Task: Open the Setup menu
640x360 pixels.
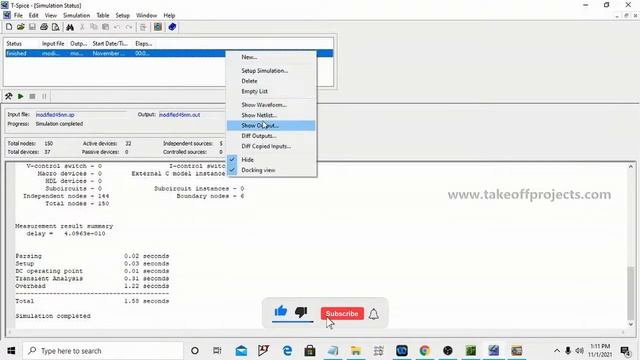Action: [x=122, y=16]
